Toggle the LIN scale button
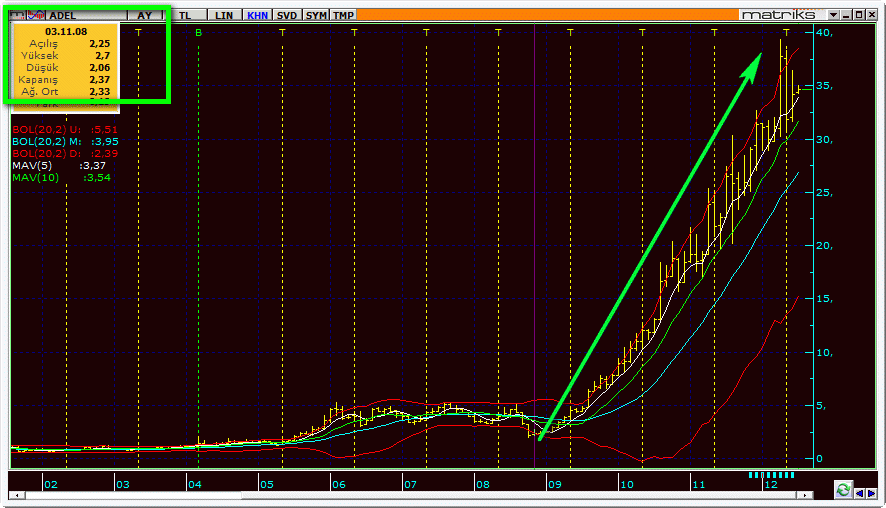The image size is (886, 508). (224, 15)
